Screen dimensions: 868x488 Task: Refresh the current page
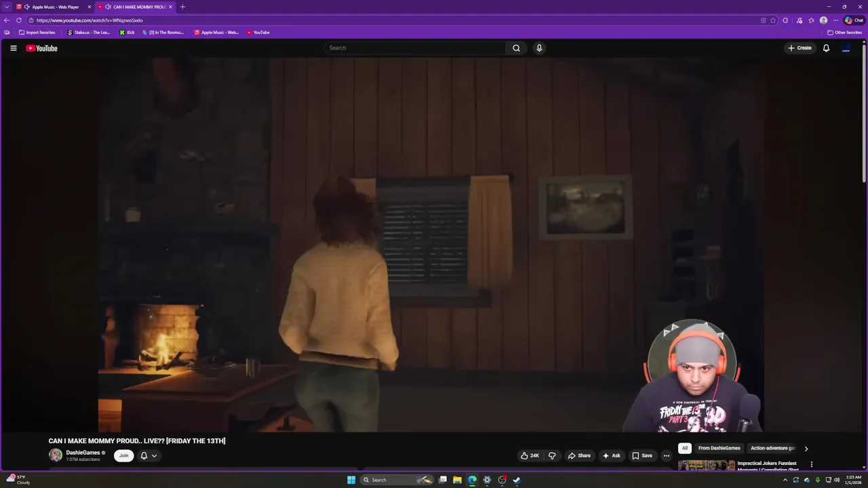click(19, 20)
